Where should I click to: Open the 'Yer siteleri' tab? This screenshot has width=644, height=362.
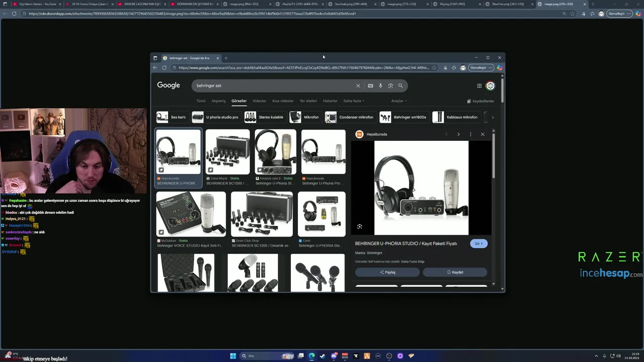click(x=308, y=101)
